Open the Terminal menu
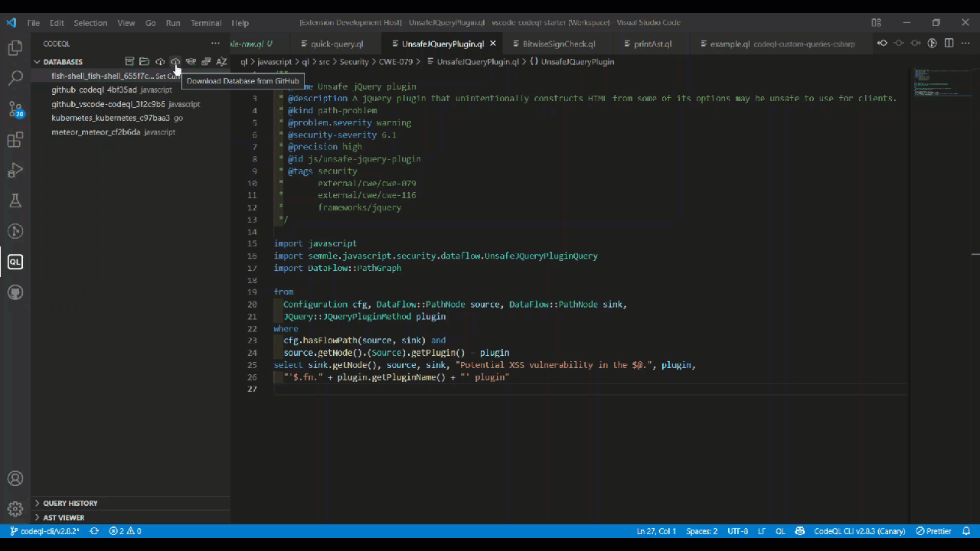This screenshot has height=551, width=980. click(206, 23)
